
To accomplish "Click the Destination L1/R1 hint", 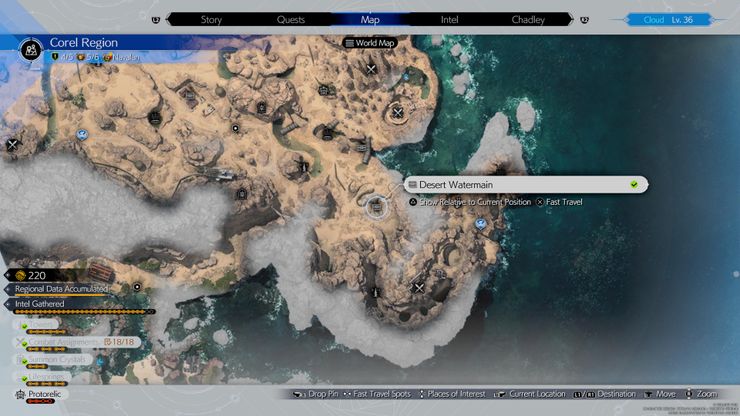I will tap(605, 394).
